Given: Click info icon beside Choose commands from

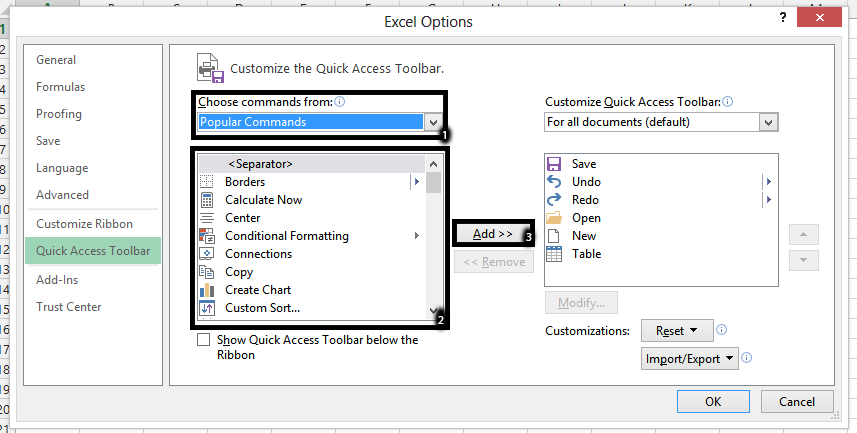Looking at the screenshot, I should click(x=340, y=101).
